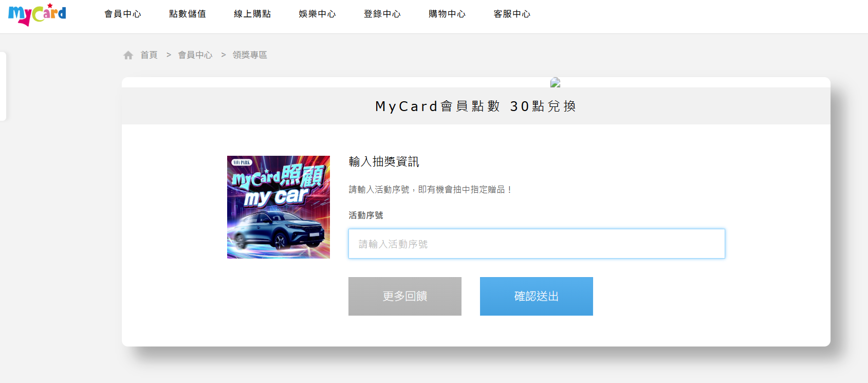Click the MyCard會員點數 30點兌換 title header

[476, 106]
